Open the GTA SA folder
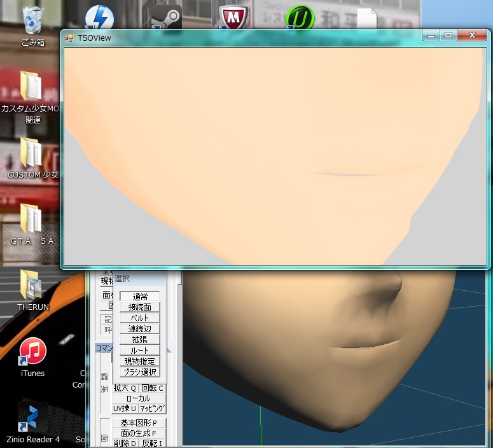 click(x=32, y=220)
